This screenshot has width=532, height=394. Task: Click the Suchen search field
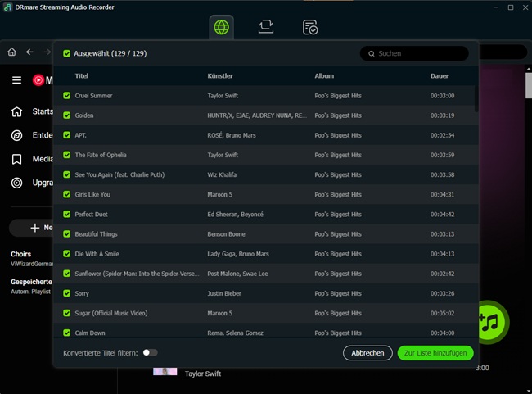414,53
